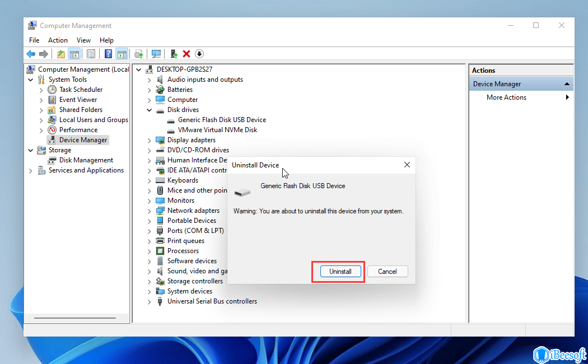
Task: Select the Monitors category
Action: [x=181, y=200]
